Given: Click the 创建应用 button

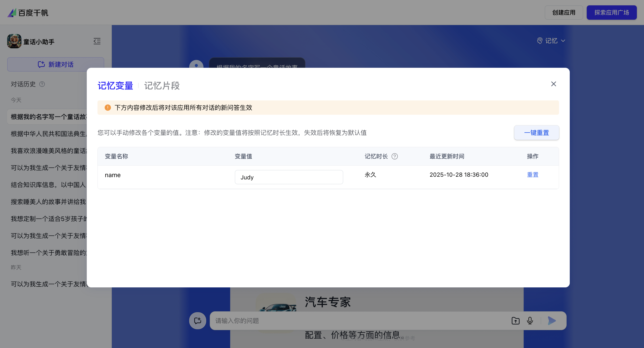Looking at the screenshot, I should click(563, 13).
